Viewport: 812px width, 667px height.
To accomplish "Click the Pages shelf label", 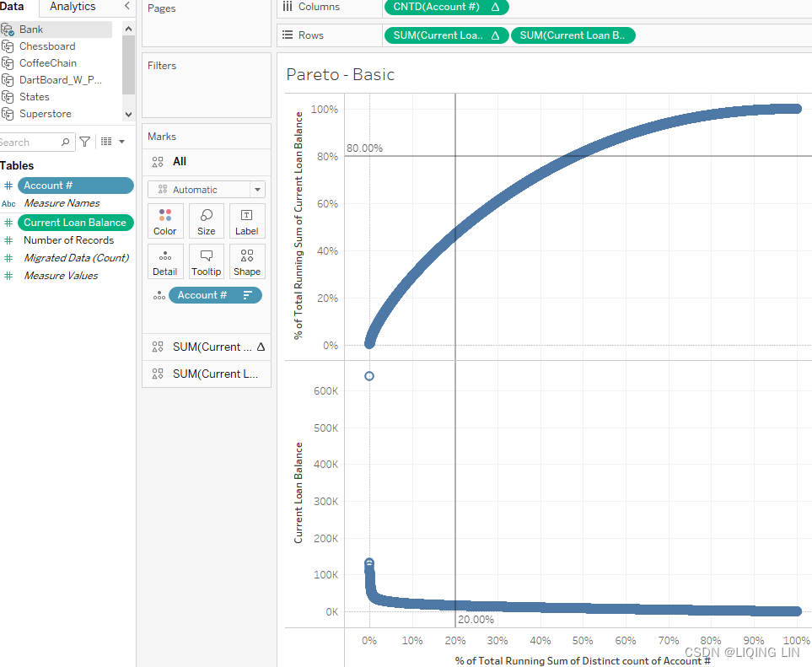I will 162,8.
